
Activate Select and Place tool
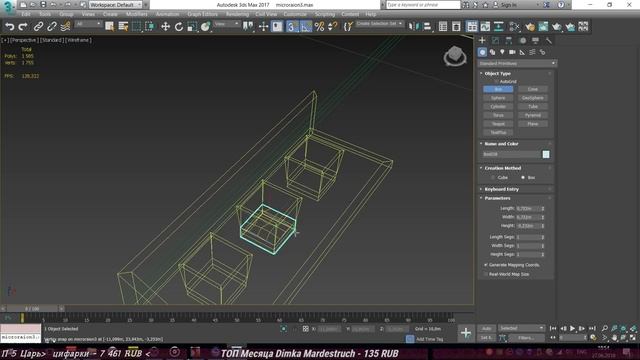pos(206,27)
